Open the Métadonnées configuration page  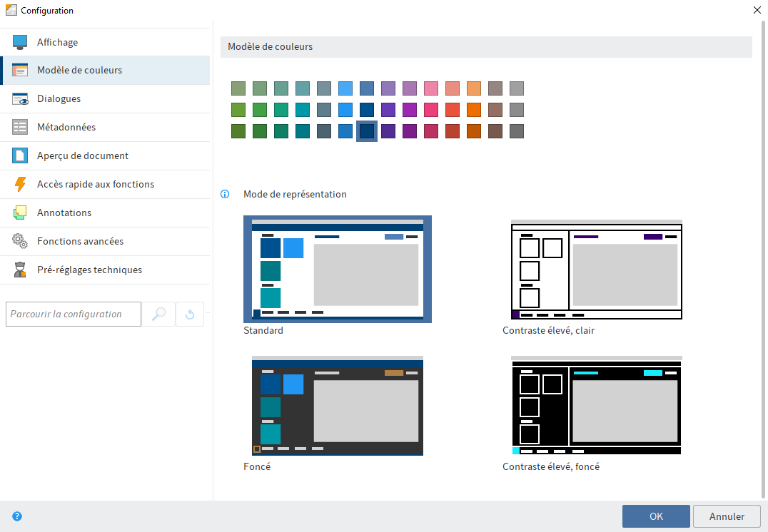[19, 127]
